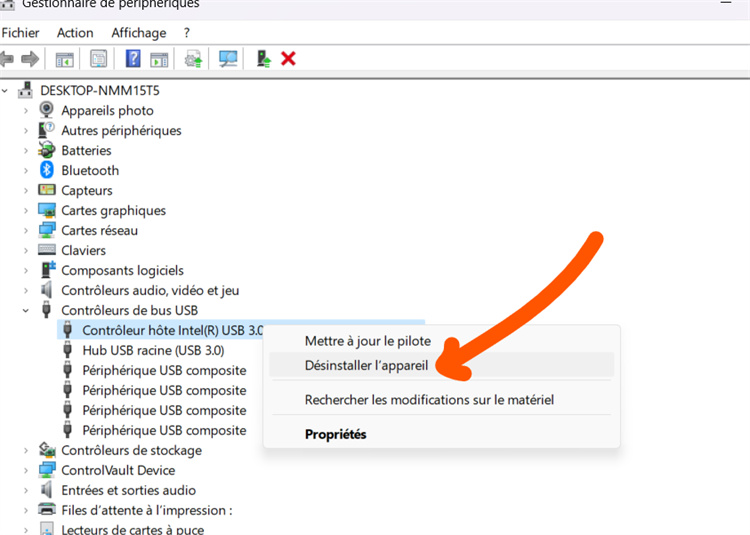
Task: Expand the ControlVault Device category
Action: point(26,470)
